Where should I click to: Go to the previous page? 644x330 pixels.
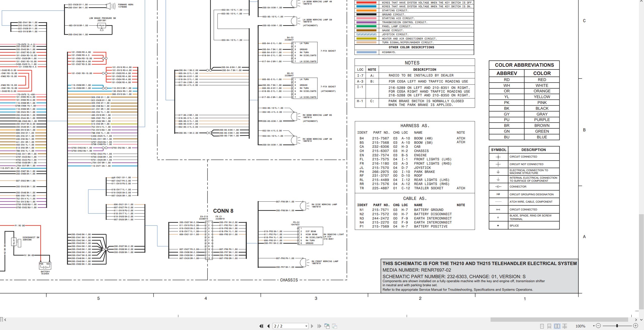pyautogui.click(x=268, y=326)
